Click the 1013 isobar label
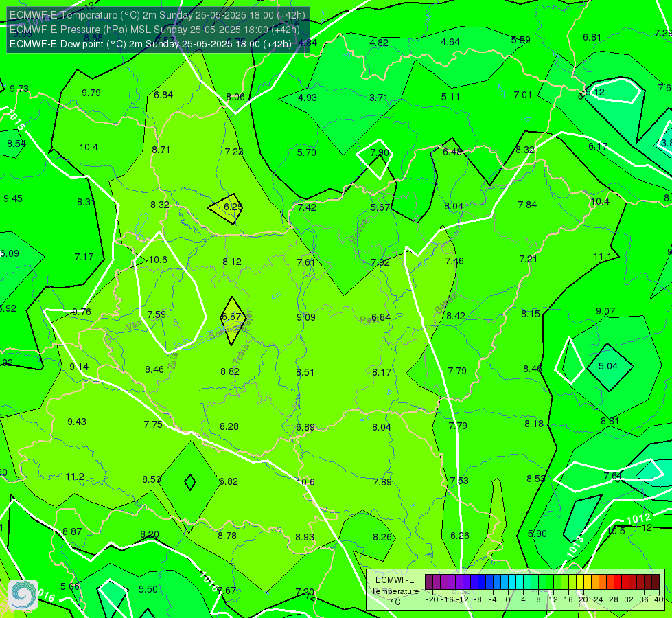Viewport: 672px width, 618px height. (576, 547)
